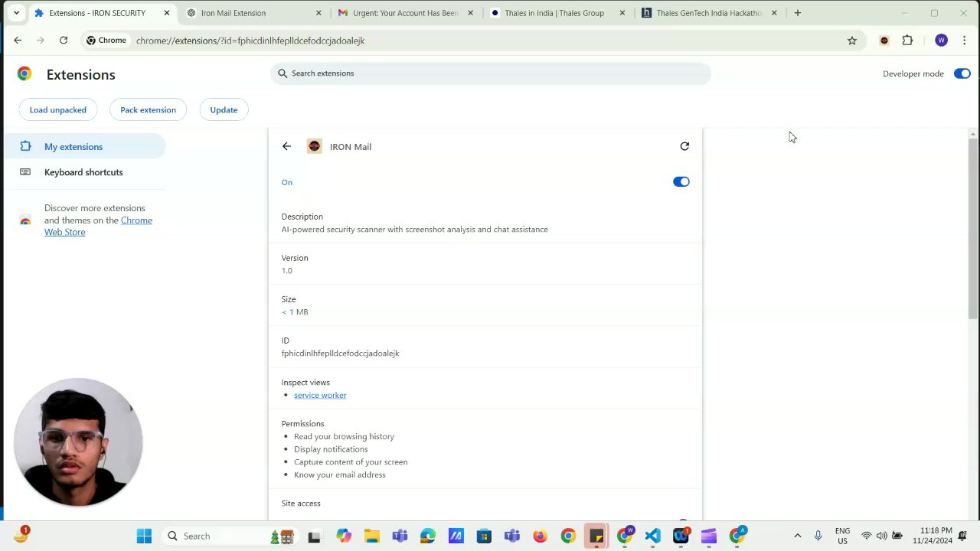Viewport: 980px width, 551px height.
Task: Select the Extensions - IRON SECURITY tab
Action: click(x=100, y=13)
